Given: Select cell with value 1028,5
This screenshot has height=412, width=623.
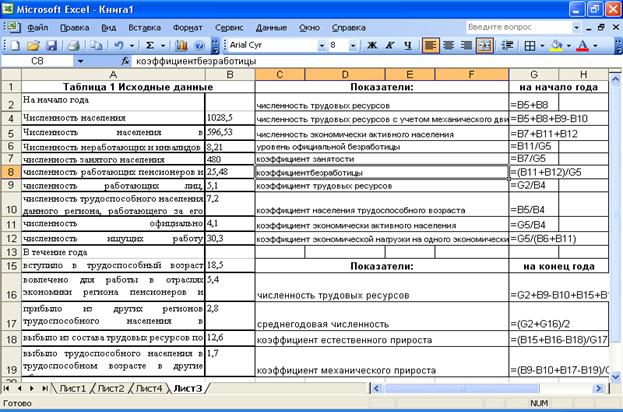Looking at the screenshot, I should pos(230,118).
